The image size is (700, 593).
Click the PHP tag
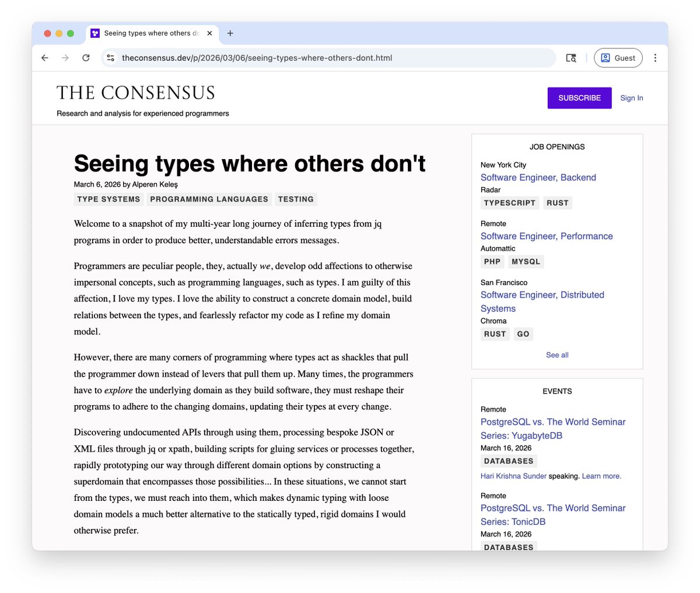(x=492, y=261)
